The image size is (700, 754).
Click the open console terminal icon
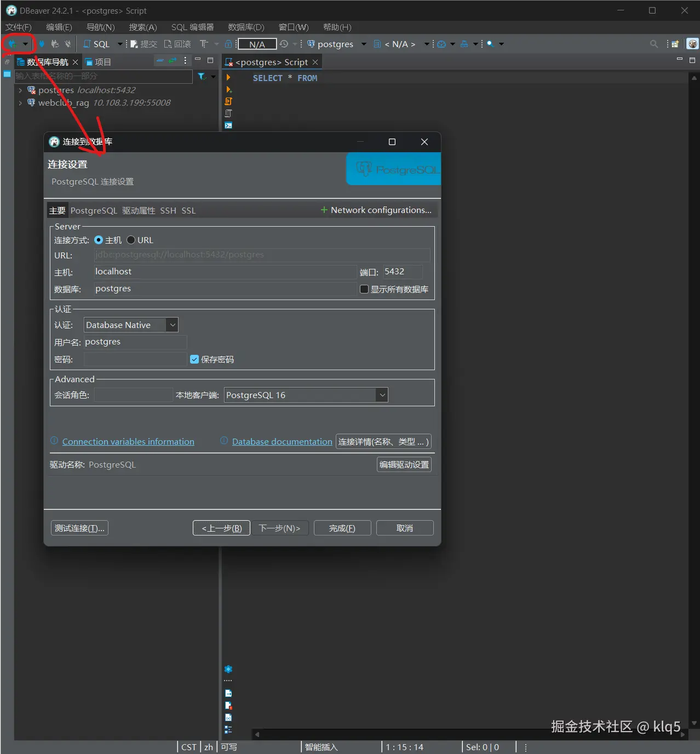click(228, 125)
